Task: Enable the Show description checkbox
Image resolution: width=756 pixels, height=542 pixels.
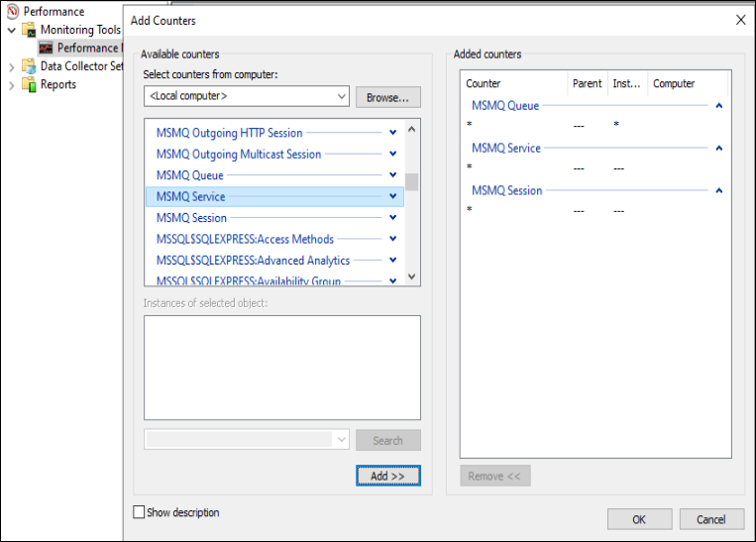Action: (x=139, y=512)
